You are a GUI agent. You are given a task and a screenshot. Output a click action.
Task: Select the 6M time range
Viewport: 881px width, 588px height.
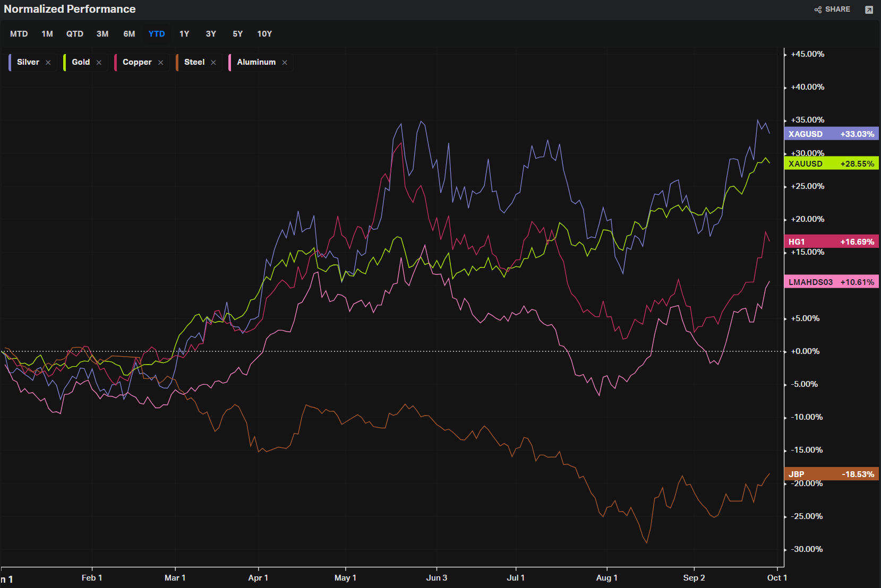(130, 34)
